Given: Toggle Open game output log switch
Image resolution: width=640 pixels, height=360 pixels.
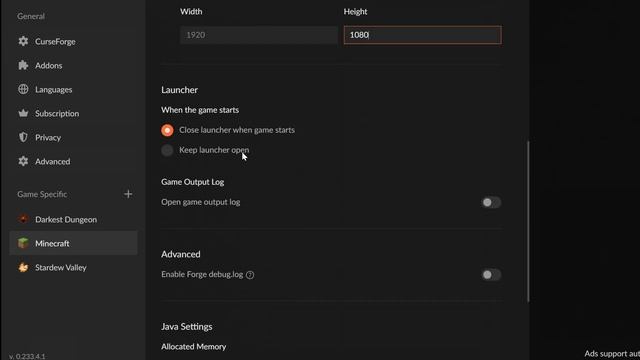Looking at the screenshot, I should (491, 202).
